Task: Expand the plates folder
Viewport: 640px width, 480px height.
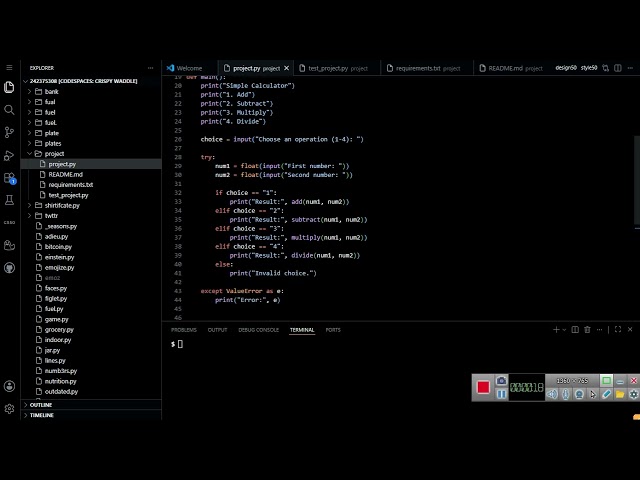Action: (91, 143)
